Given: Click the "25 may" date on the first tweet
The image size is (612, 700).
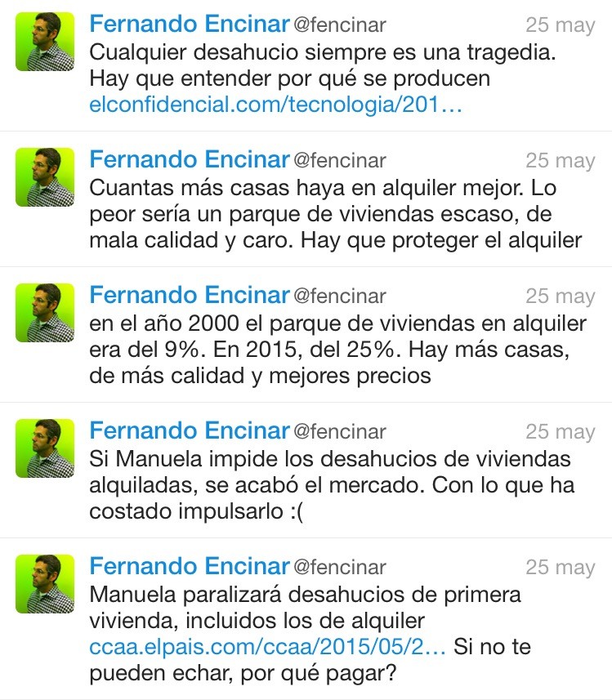Looking at the screenshot, I should [x=560, y=25].
